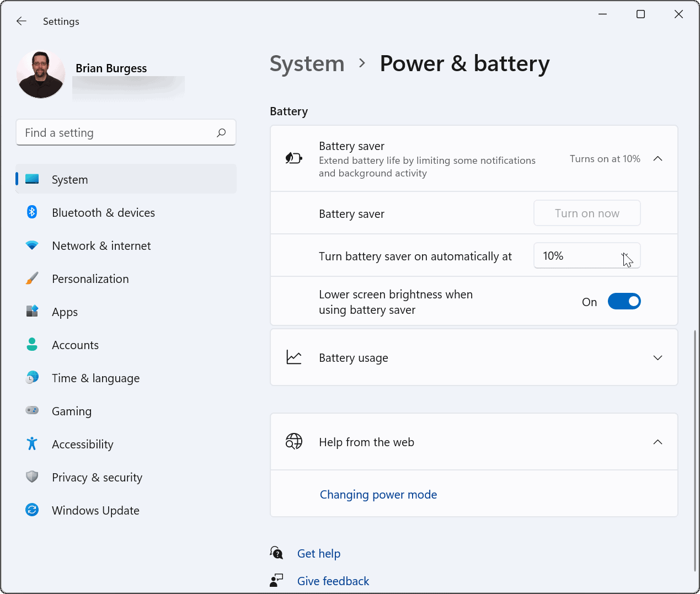Viewport: 700px width, 594px height.
Task: Open the Changing power mode link
Action: coord(378,494)
